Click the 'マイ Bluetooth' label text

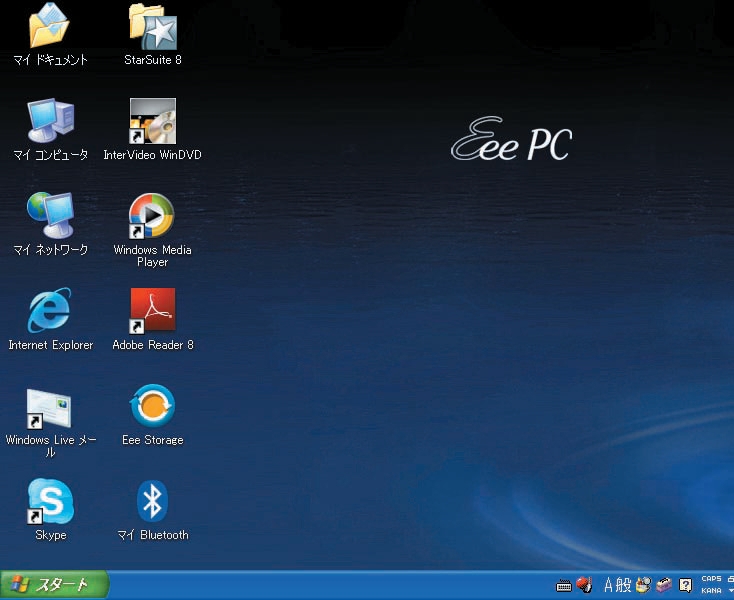153,535
